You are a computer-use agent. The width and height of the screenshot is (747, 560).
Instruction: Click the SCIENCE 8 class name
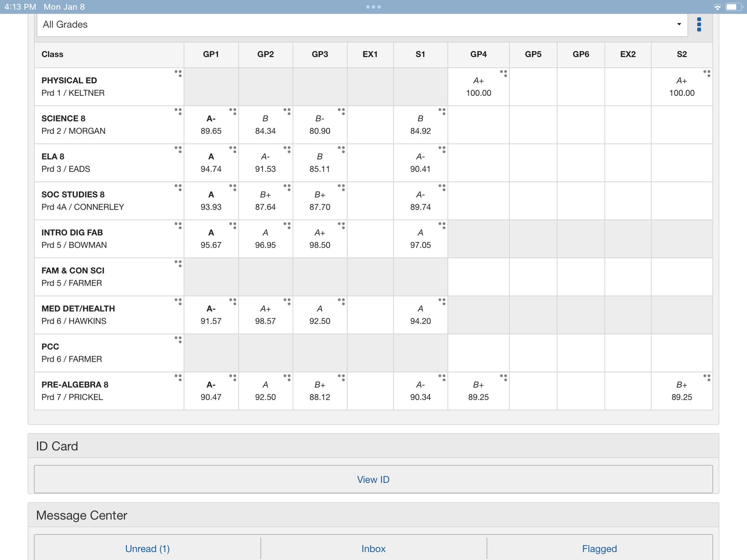63,118
